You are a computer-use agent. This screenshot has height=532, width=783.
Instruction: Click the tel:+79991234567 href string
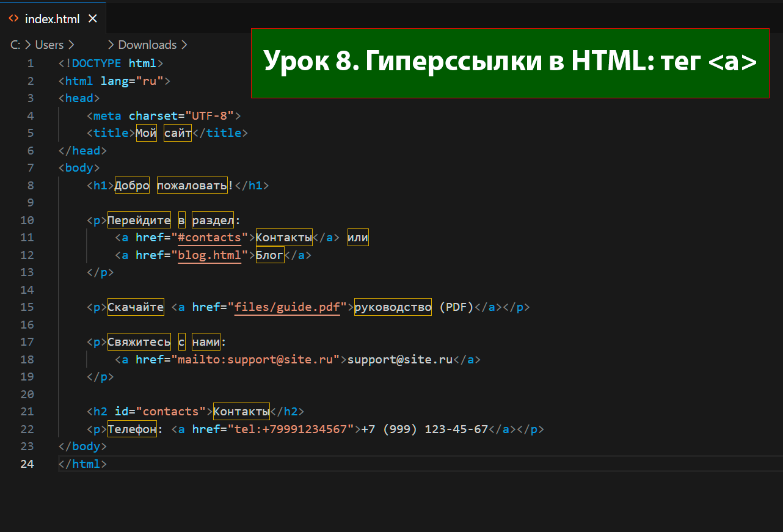(x=294, y=429)
